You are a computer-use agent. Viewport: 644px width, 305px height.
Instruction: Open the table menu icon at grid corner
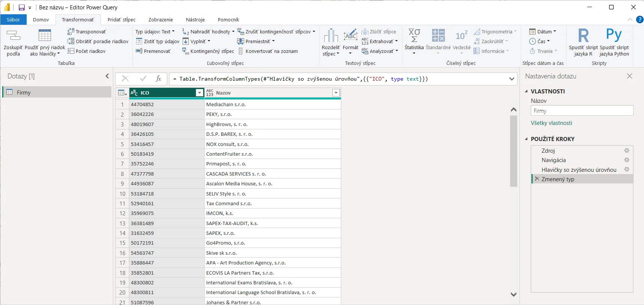click(122, 93)
